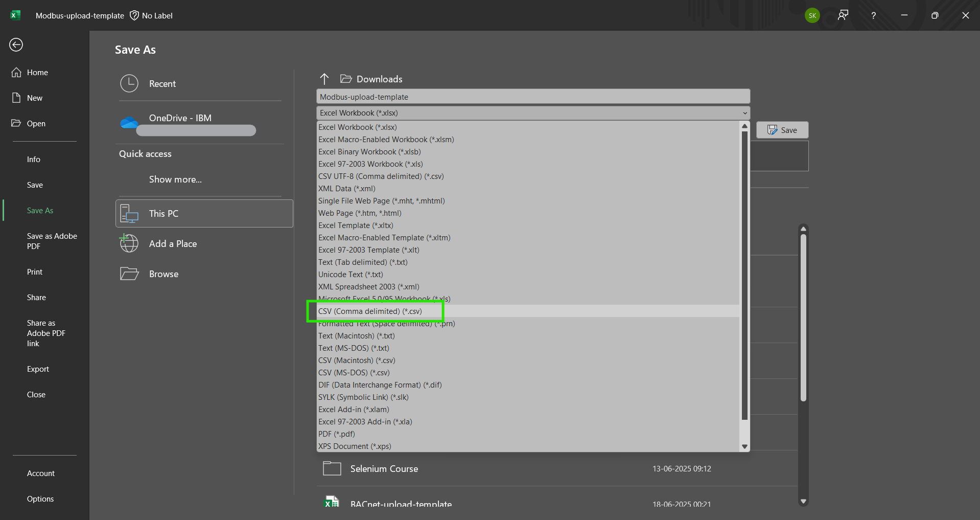
Task: Select CSV (Comma delimited) (*.csv)
Action: coord(528,311)
